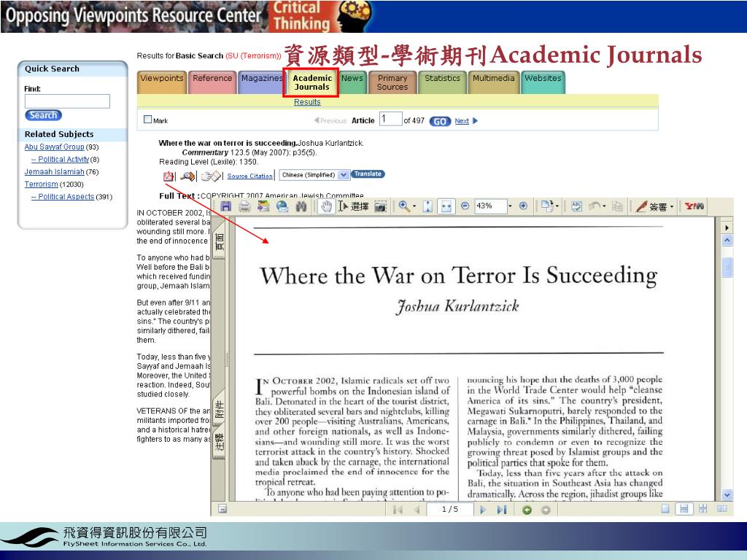Open the Multimedia tab

click(x=494, y=82)
